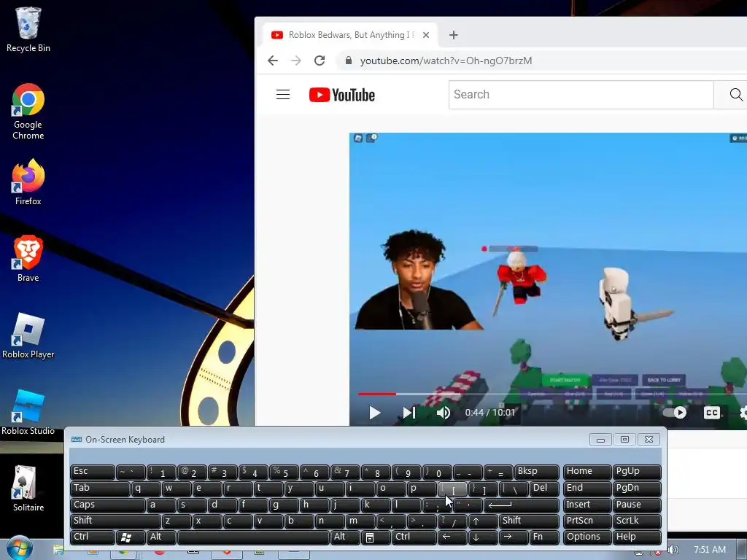
Task: Click the PgDn key
Action: click(x=636, y=488)
